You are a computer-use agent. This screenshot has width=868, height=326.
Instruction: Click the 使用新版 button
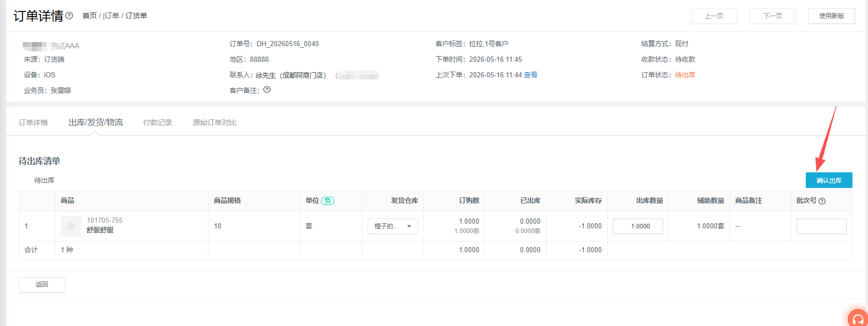(x=832, y=16)
